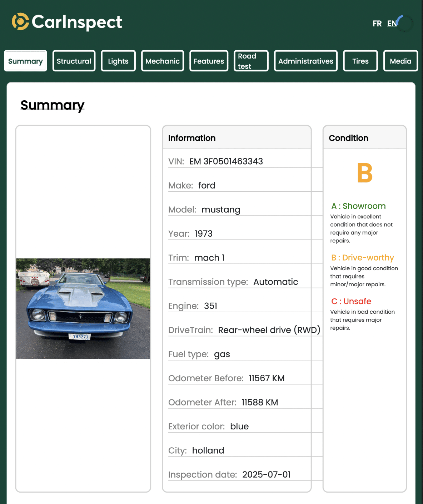Click the VIN number value
Image resolution: width=423 pixels, height=504 pixels.
[x=226, y=161]
